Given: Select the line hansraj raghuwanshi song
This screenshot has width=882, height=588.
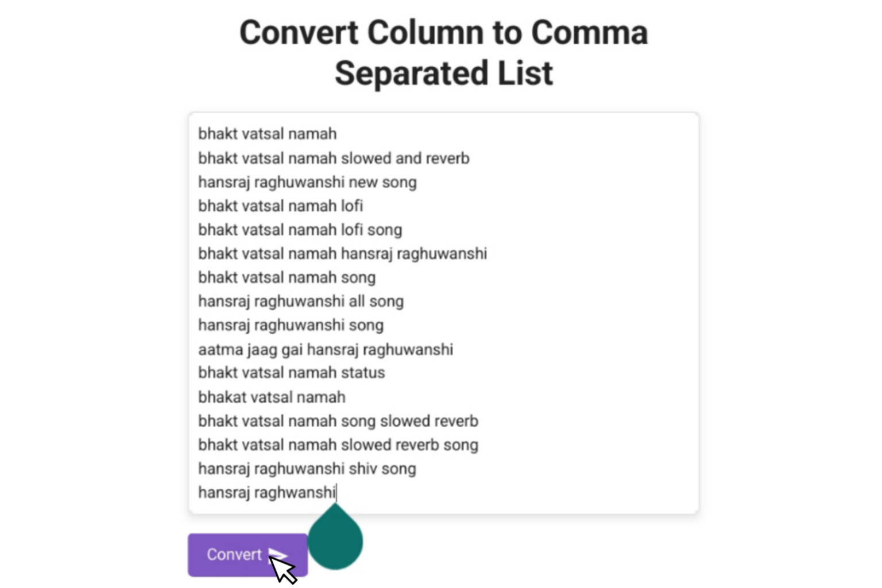Looking at the screenshot, I should [291, 324].
